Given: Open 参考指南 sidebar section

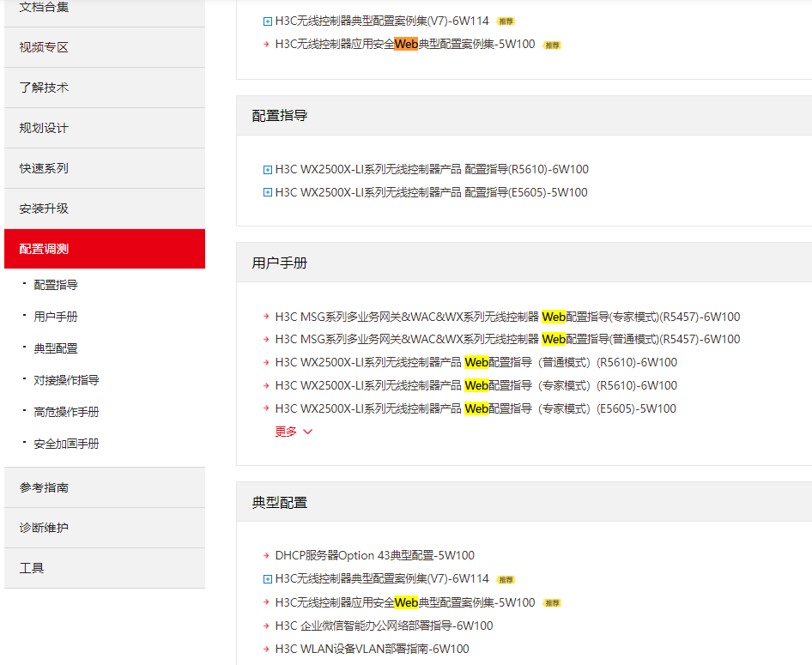Looking at the screenshot, I should point(105,487).
